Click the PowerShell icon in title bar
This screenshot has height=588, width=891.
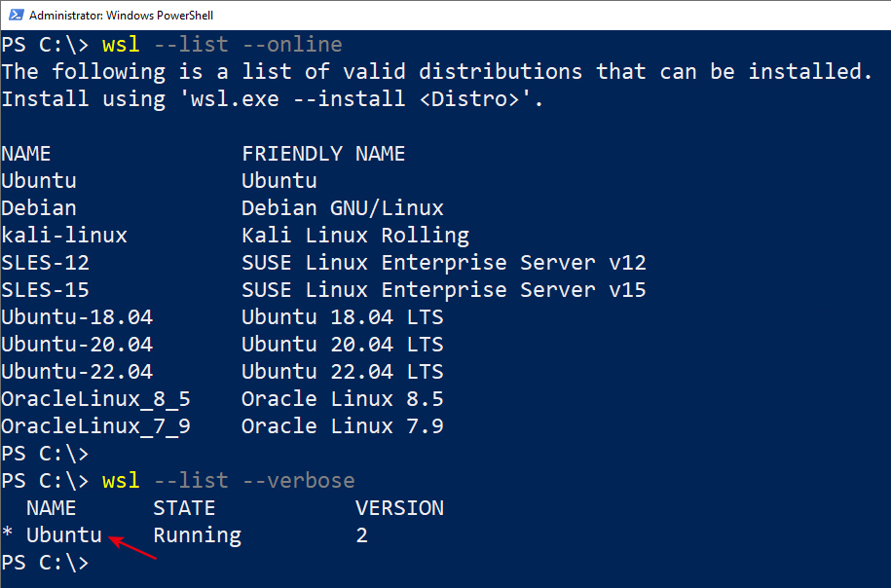[x=16, y=15]
